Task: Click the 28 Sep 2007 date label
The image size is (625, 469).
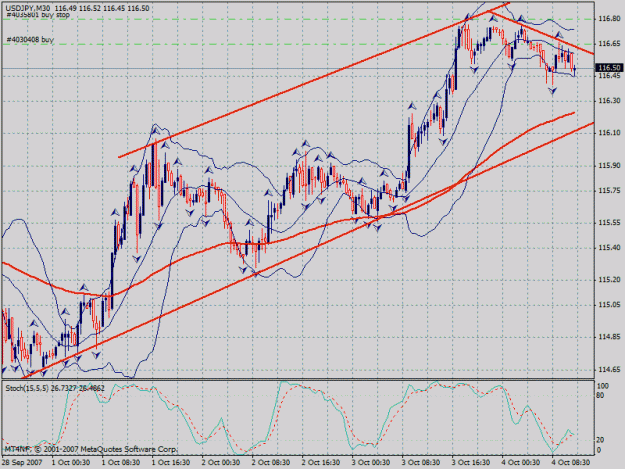Action: tap(22, 463)
